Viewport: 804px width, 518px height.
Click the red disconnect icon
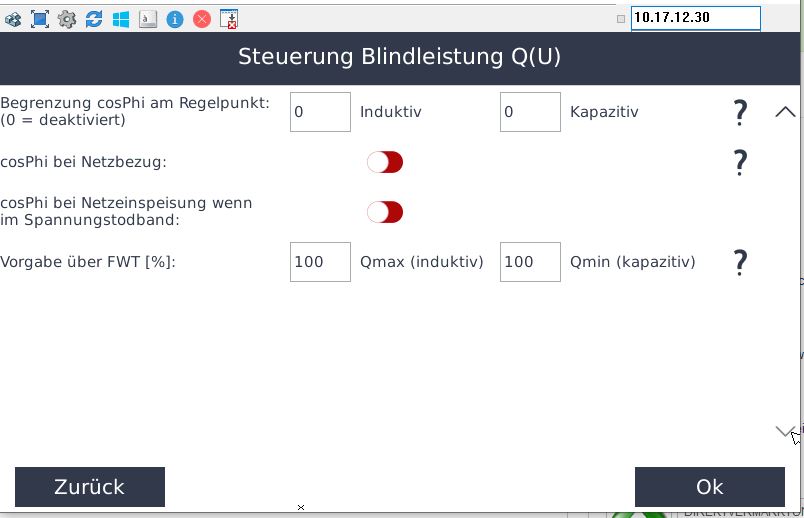[202, 18]
